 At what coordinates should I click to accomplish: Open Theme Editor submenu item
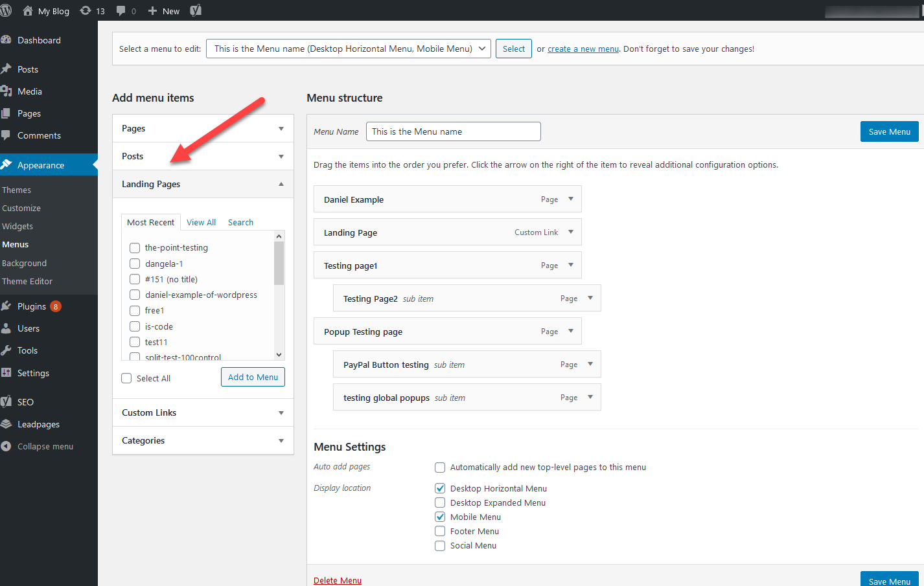27,281
